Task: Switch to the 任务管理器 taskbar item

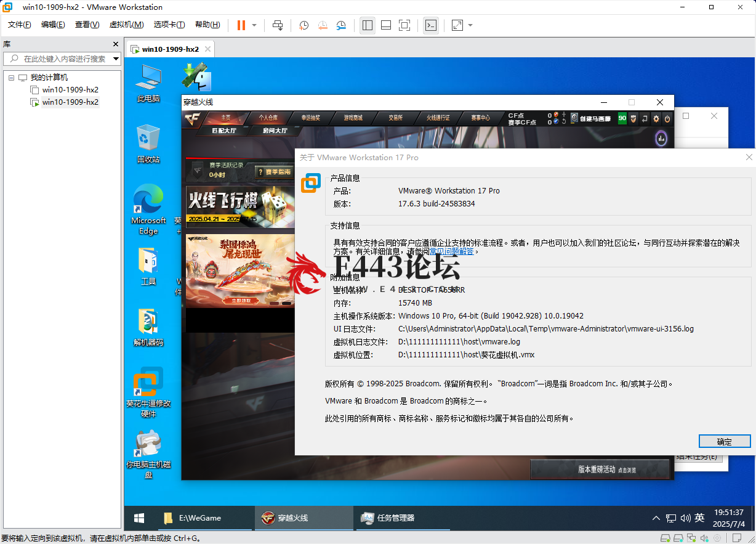Action: pos(404,518)
